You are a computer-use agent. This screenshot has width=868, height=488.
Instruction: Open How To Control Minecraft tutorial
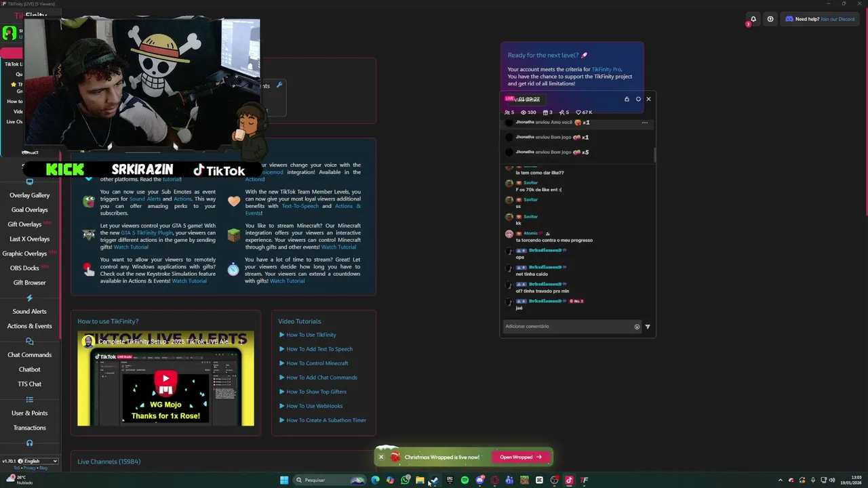[317, 363]
